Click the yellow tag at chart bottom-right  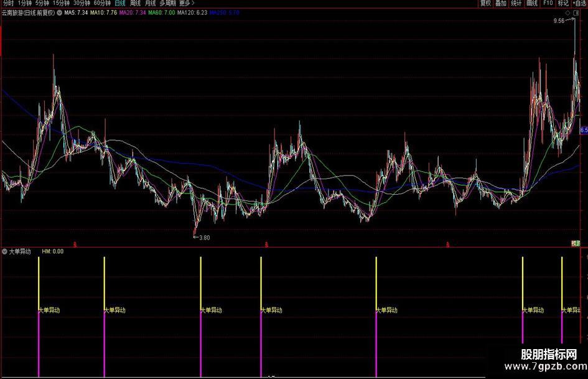click(576, 243)
